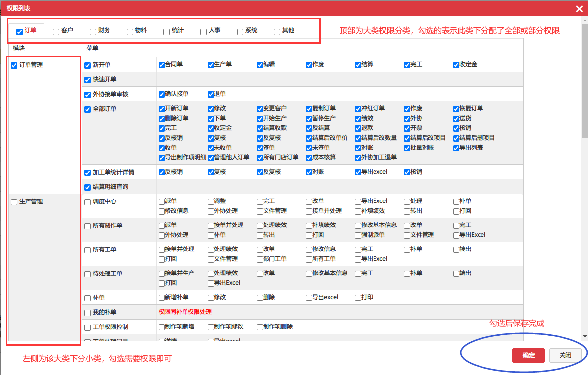Enable the 制作项新增 checkbox
Screen dimensions: 588x375
point(161,327)
